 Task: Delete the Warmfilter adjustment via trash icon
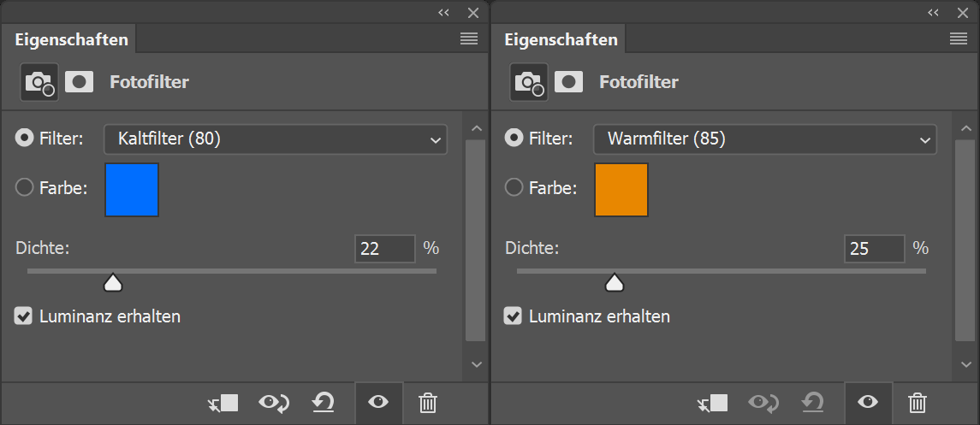pos(918,403)
